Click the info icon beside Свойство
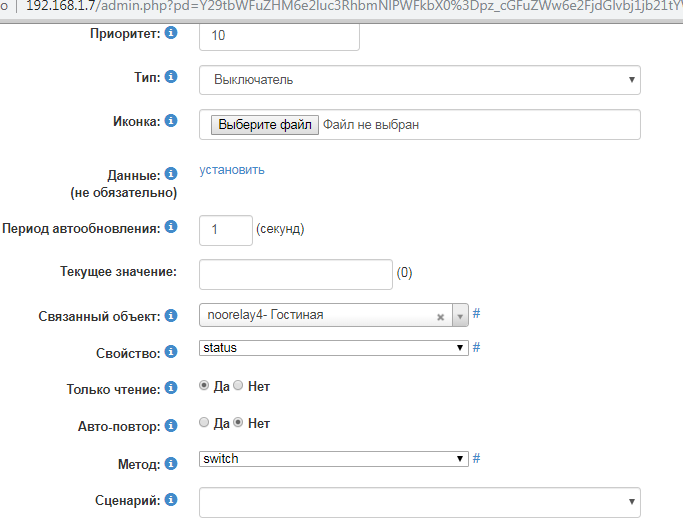 tap(171, 351)
